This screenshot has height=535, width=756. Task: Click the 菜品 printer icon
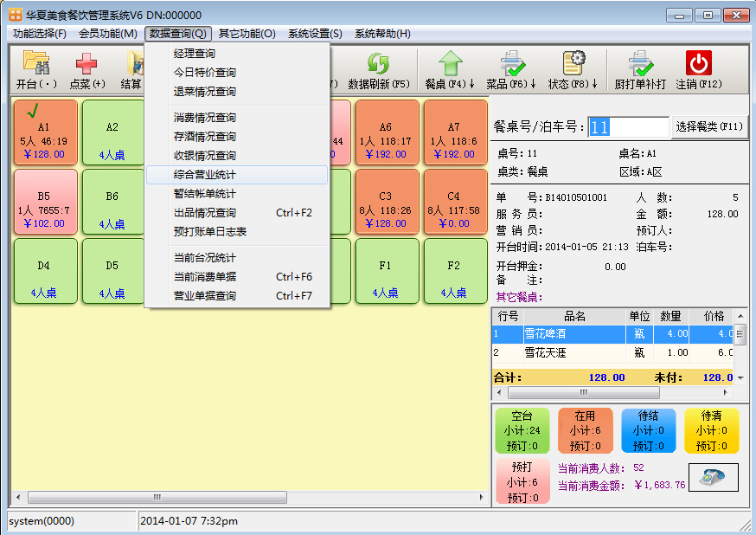click(x=511, y=63)
